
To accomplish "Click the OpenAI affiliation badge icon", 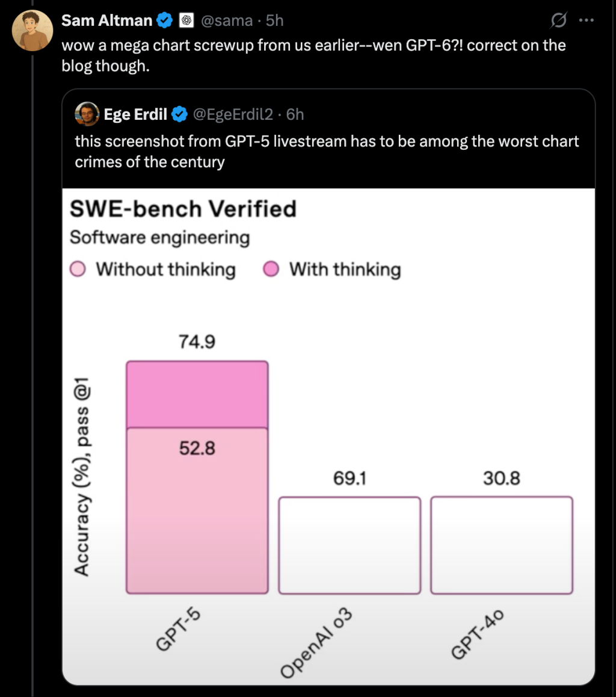I will (186, 20).
